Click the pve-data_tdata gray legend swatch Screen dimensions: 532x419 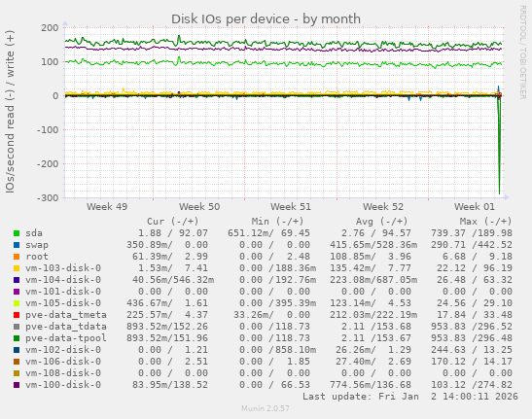tap(17, 327)
